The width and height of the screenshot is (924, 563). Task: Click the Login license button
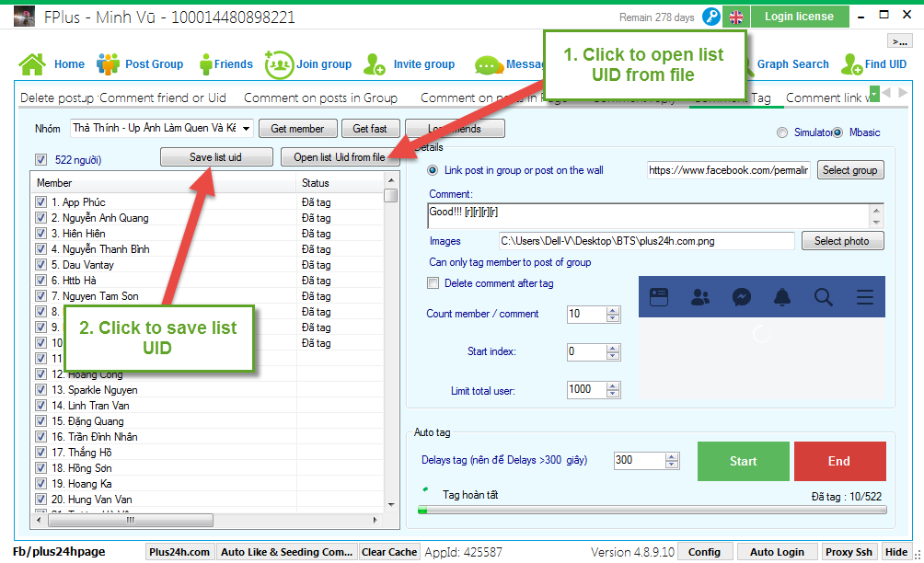pos(800,17)
